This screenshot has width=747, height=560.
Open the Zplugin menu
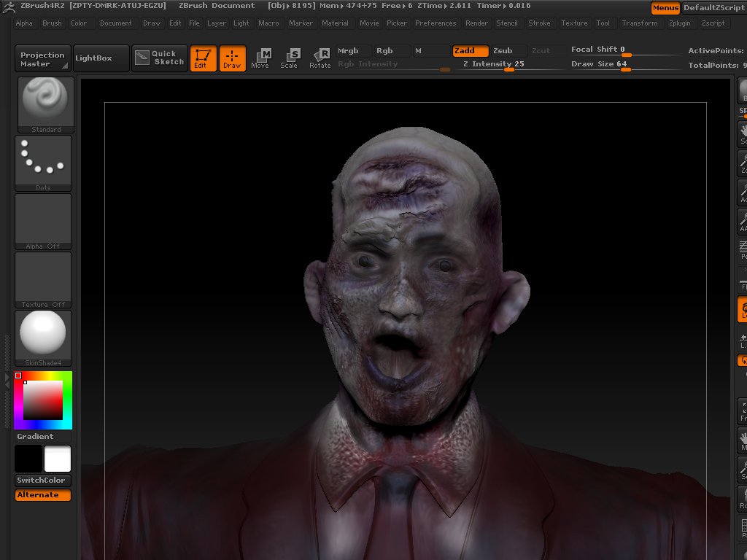click(x=679, y=23)
